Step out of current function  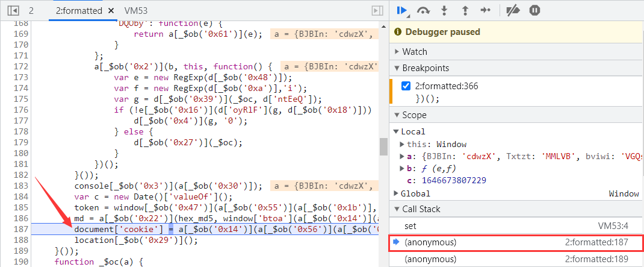(x=465, y=10)
